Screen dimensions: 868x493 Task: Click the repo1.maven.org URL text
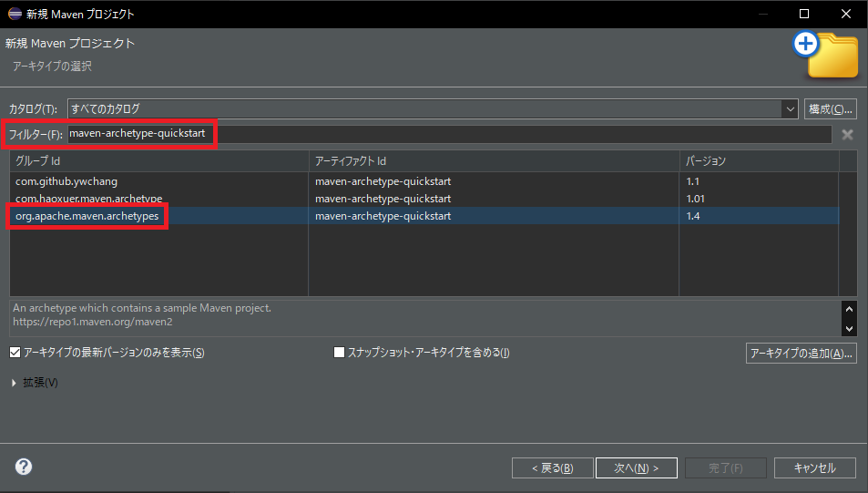(92, 322)
